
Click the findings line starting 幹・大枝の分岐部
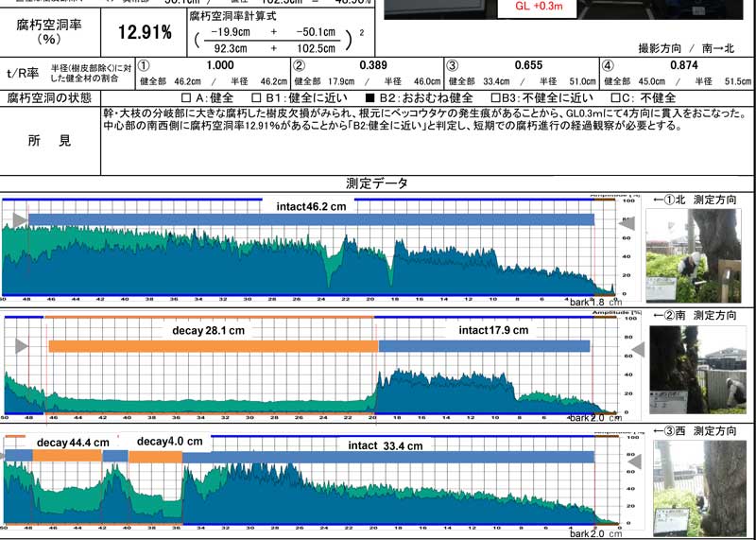(x=427, y=113)
